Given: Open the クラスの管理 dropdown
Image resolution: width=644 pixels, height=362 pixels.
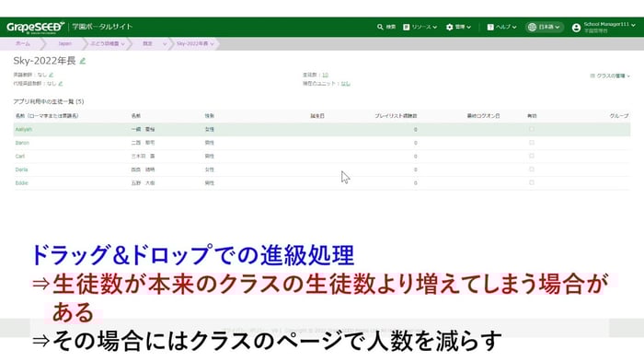Looking at the screenshot, I should tap(610, 76).
